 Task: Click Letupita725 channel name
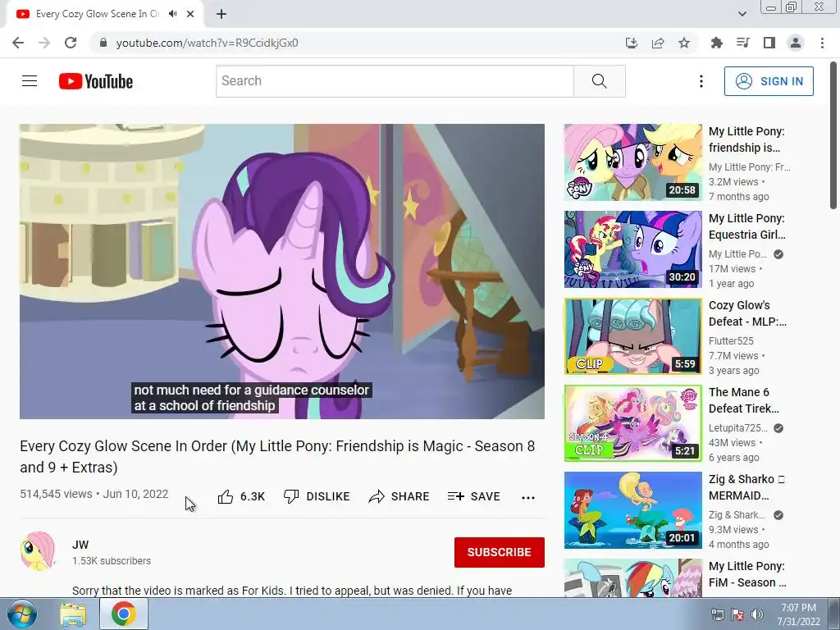coord(738,427)
